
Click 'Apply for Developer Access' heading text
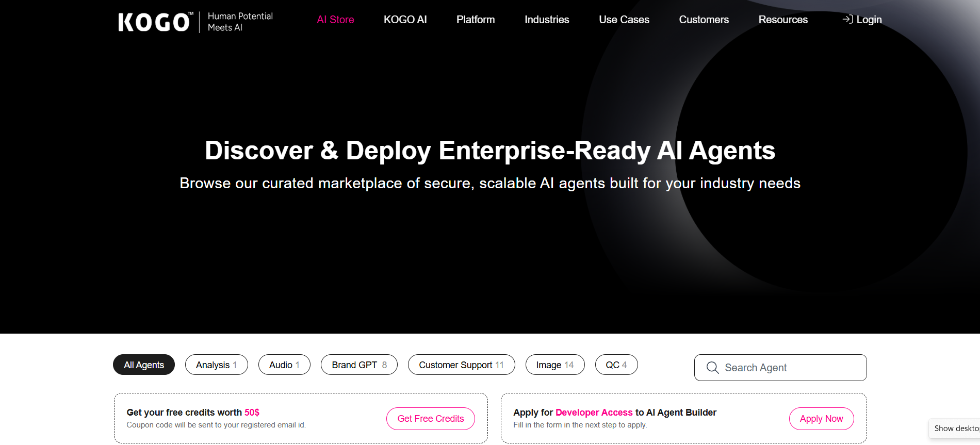pos(615,413)
